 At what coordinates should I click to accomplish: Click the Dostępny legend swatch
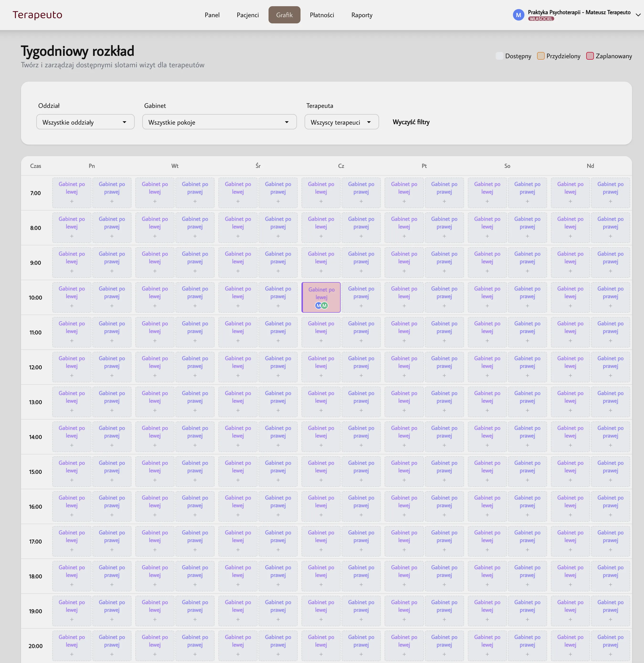pos(499,56)
